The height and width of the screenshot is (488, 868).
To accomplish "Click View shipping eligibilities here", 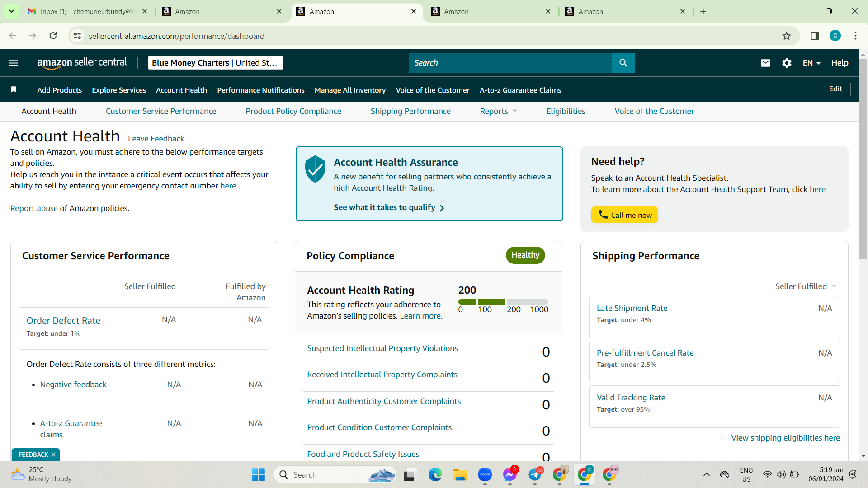I will (x=786, y=438).
